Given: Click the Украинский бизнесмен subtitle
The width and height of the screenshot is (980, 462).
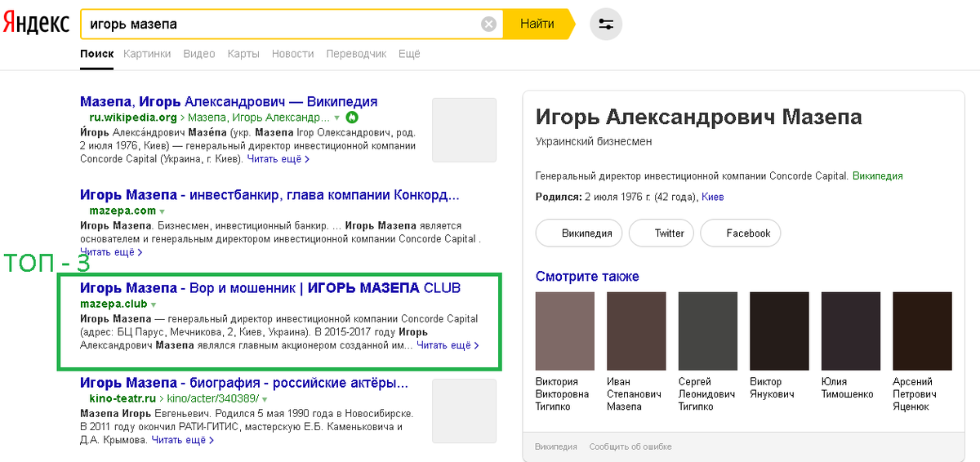Looking at the screenshot, I should click(594, 142).
